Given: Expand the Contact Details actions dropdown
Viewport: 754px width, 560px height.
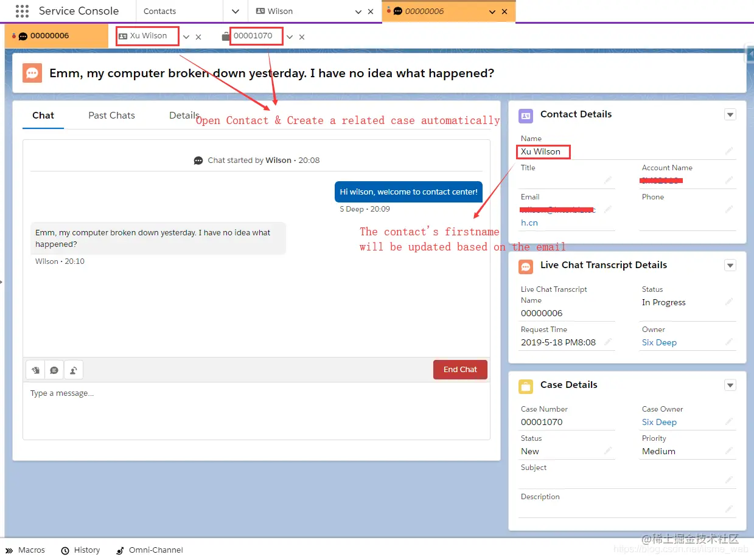Looking at the screenshot, I should [x=730, y=115].
